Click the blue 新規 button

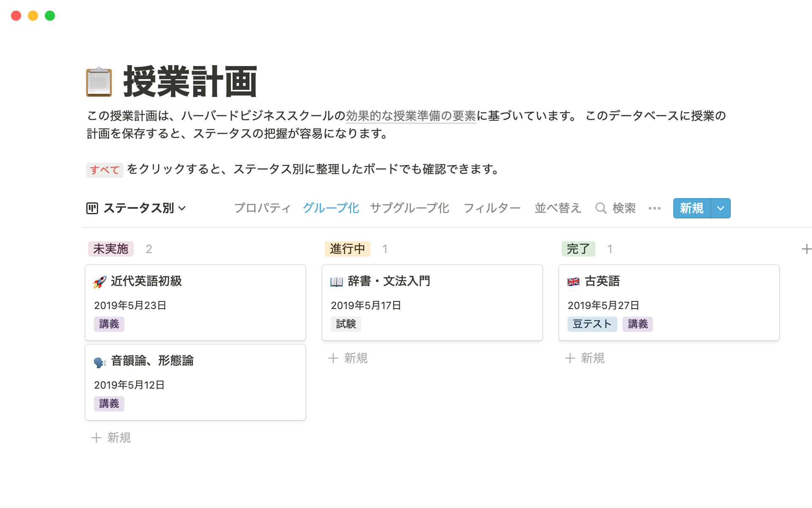(x=691, y=208)
